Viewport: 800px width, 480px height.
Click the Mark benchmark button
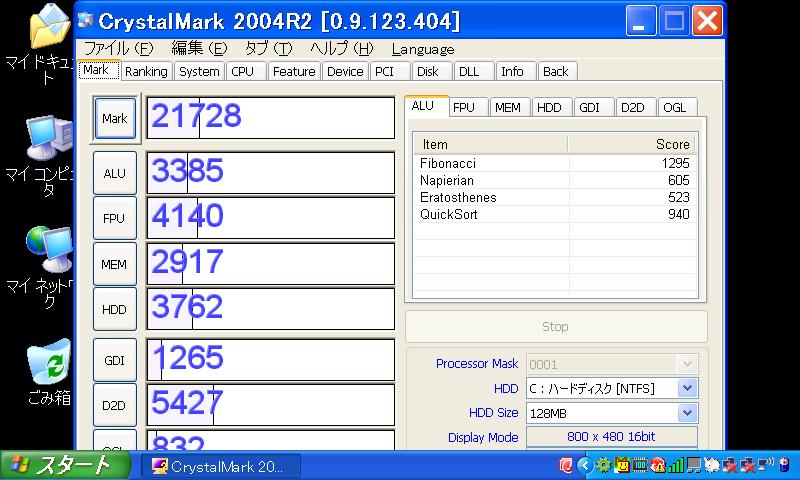pyautogui.click(x=115, y=118)
